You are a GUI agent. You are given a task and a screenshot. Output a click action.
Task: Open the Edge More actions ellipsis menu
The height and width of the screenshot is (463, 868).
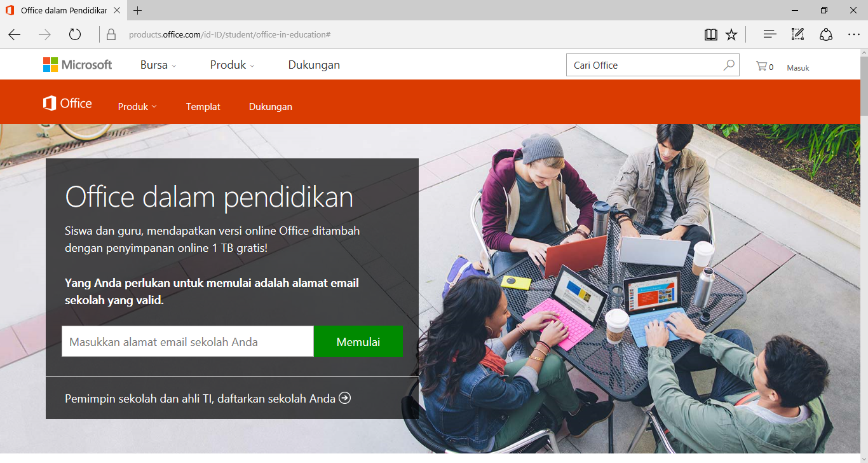[854, 34]
